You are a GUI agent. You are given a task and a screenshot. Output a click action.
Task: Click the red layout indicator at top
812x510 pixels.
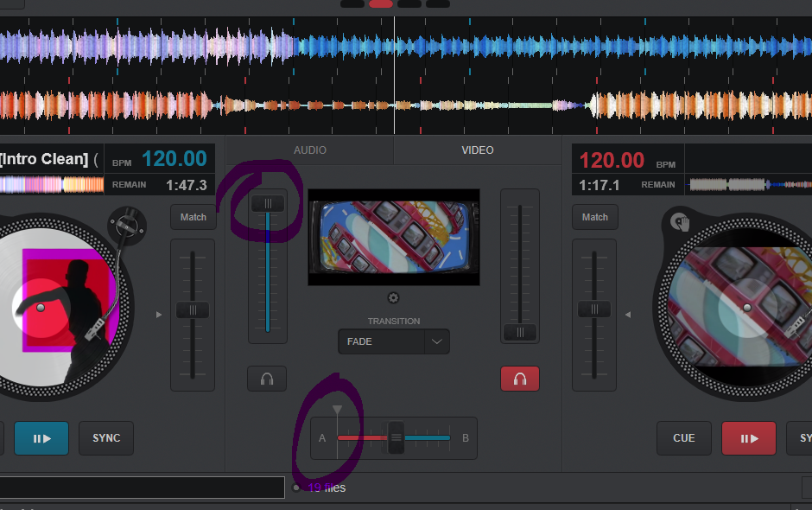click(381, 4)
